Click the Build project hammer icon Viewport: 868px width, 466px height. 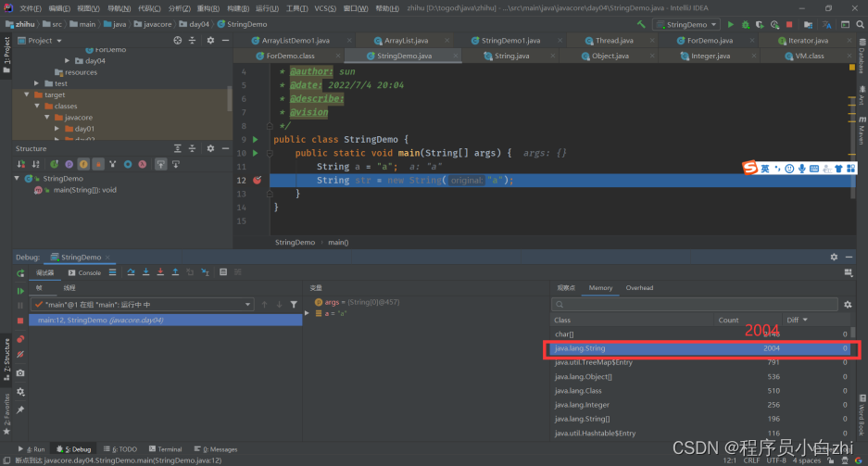(x=641, y=24)
